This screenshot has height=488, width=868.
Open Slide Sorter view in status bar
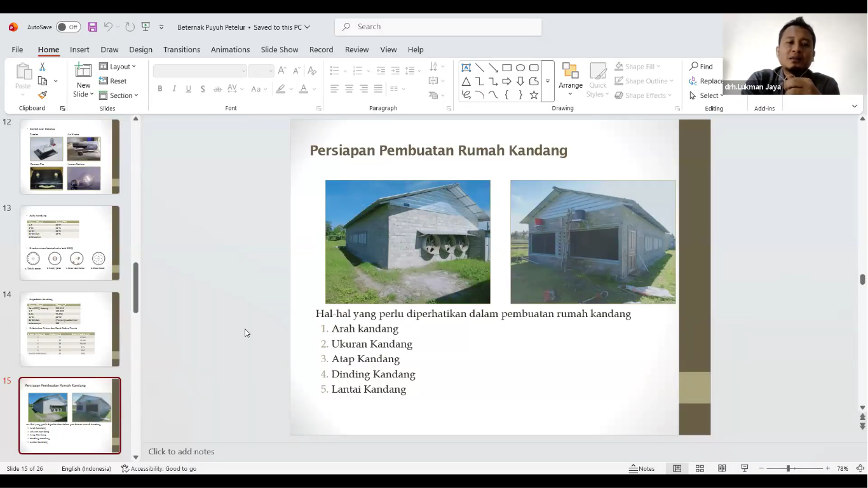point(700,468)
